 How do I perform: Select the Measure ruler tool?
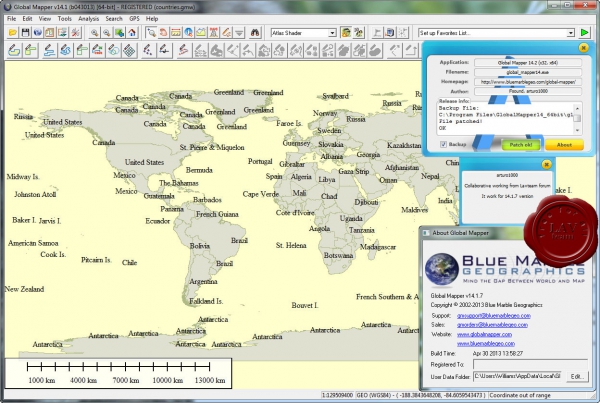point(176,33)
